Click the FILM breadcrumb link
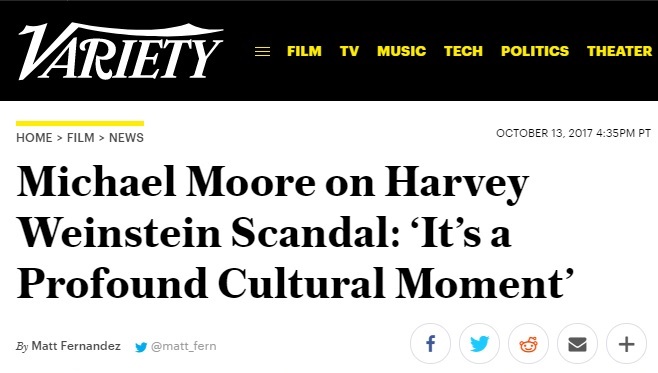The height and width of the screenshot is (373, 658). [81, 138]
